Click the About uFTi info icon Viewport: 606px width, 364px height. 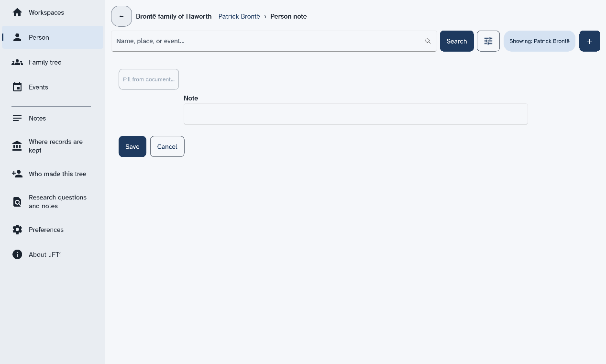tap(17, 254)
